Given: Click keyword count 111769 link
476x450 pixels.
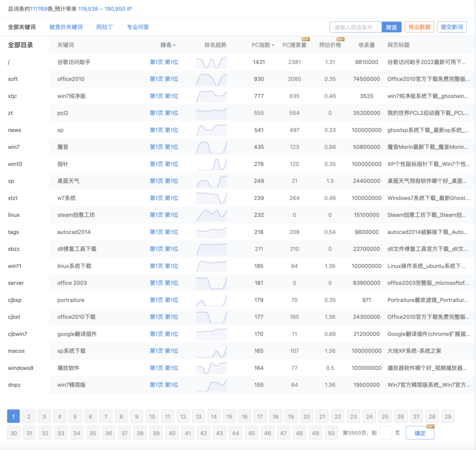Looking at the screenshot, I should click(39, 9).
